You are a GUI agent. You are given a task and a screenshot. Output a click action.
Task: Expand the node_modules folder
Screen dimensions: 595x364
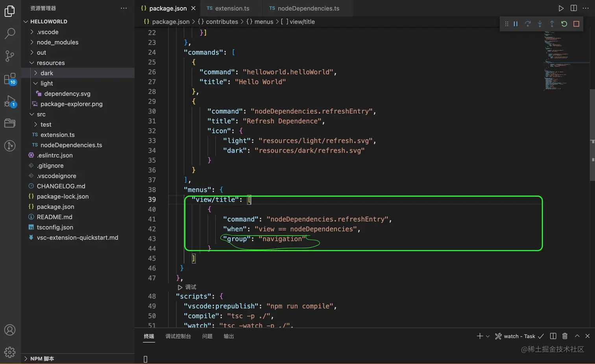pos(78,42)
